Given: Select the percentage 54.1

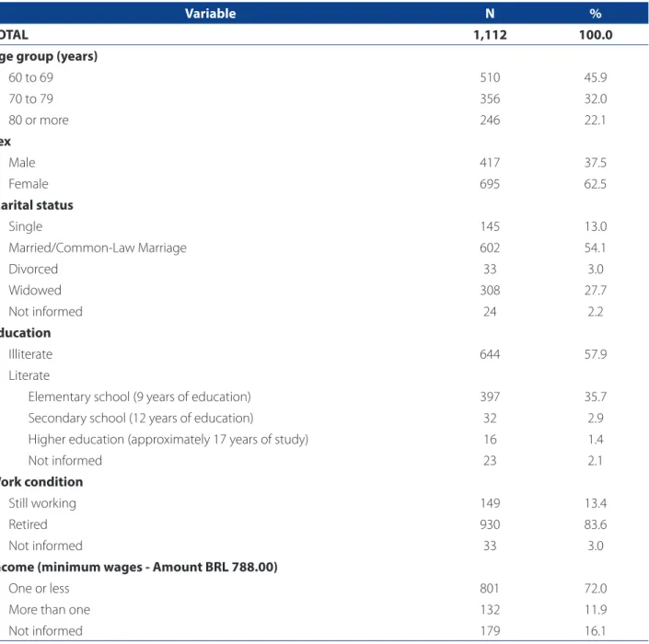Looking at the screenshot, I should point(596,247).
